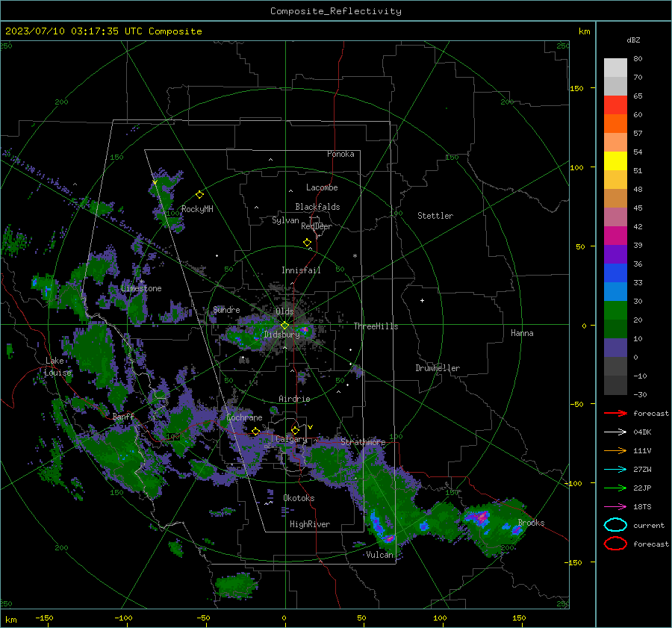Click the HighRiver city label
The height and width of the screenshot is (628, 672).
310,524
